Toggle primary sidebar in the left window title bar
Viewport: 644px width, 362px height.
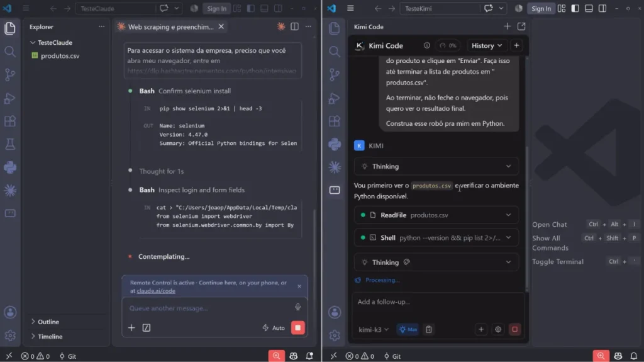tap(250, 8)
